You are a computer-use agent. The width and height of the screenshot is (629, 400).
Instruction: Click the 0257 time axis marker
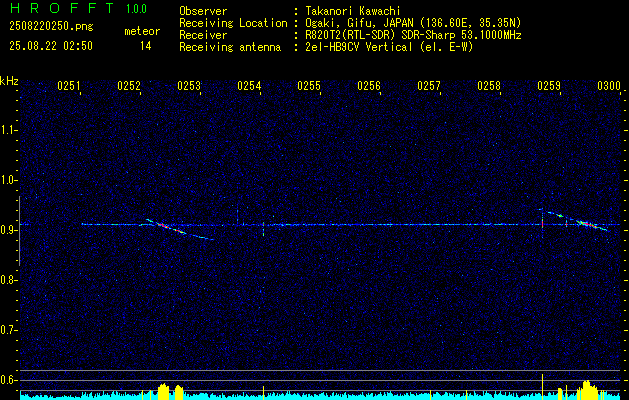tap(429, 86)
